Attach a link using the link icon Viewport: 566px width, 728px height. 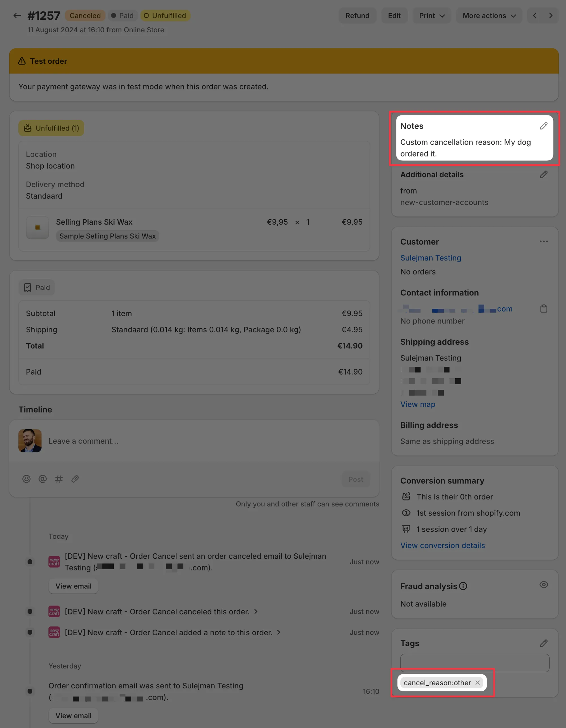click(75, 479)
